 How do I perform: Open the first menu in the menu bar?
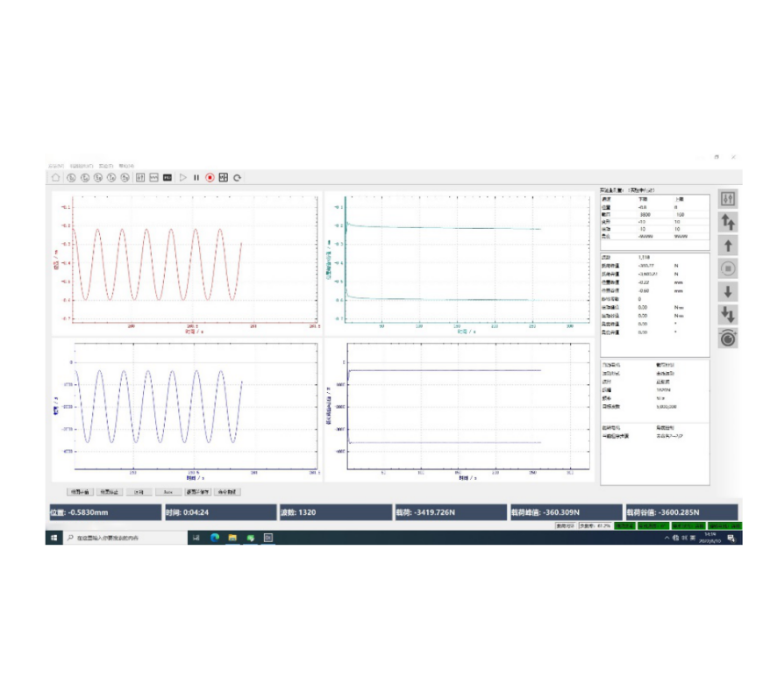point(56,165)
